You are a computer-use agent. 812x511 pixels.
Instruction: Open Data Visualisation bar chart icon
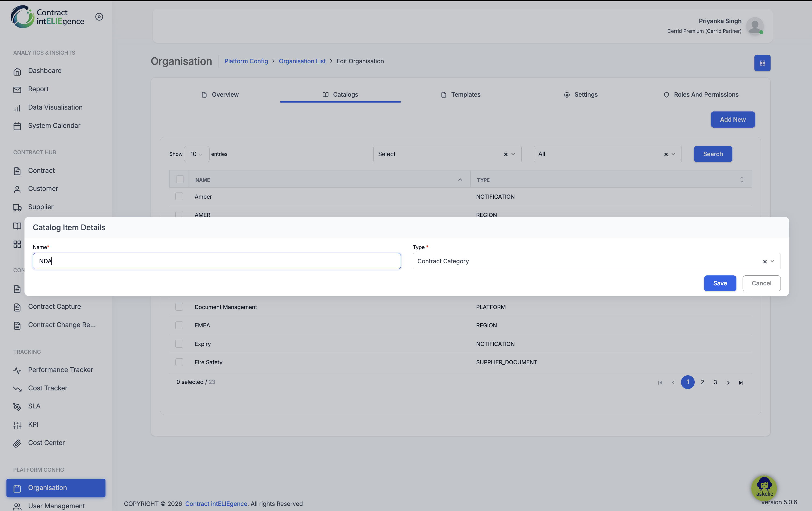click(17, 108)
